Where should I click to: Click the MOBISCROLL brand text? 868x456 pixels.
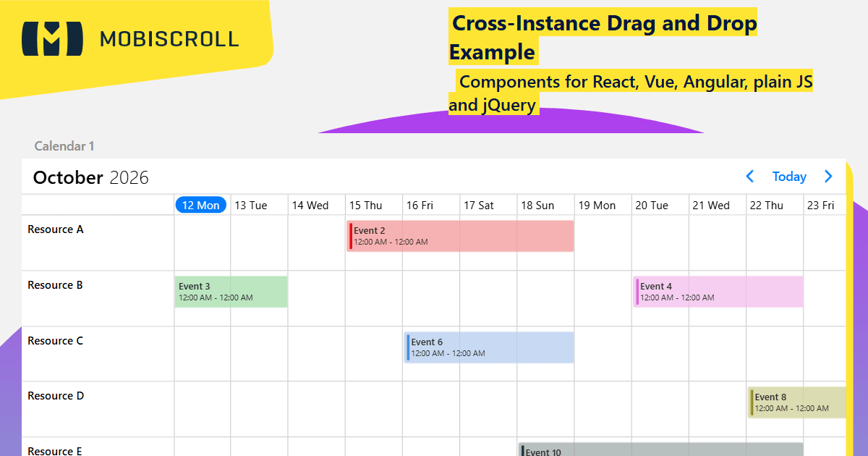pos(169,39)
